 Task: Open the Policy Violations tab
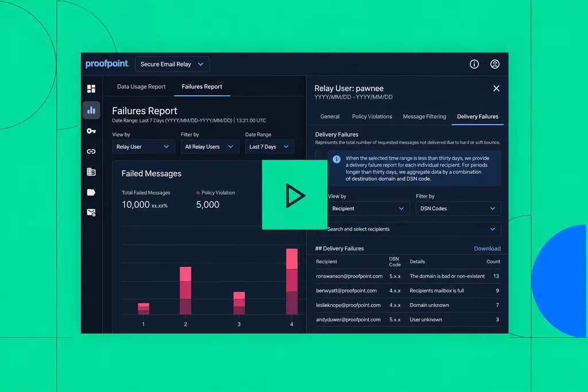372,117
